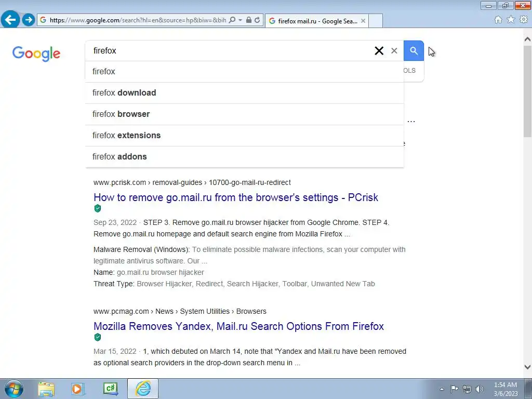The height and width of the screenshot is (399, 532).
Task: Click into the Google search box
Action: [231, 50]
